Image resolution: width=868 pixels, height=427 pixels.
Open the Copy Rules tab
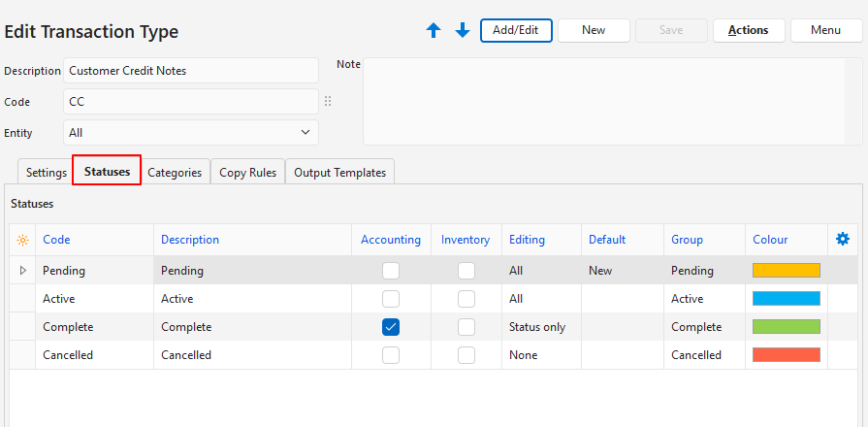247,172
